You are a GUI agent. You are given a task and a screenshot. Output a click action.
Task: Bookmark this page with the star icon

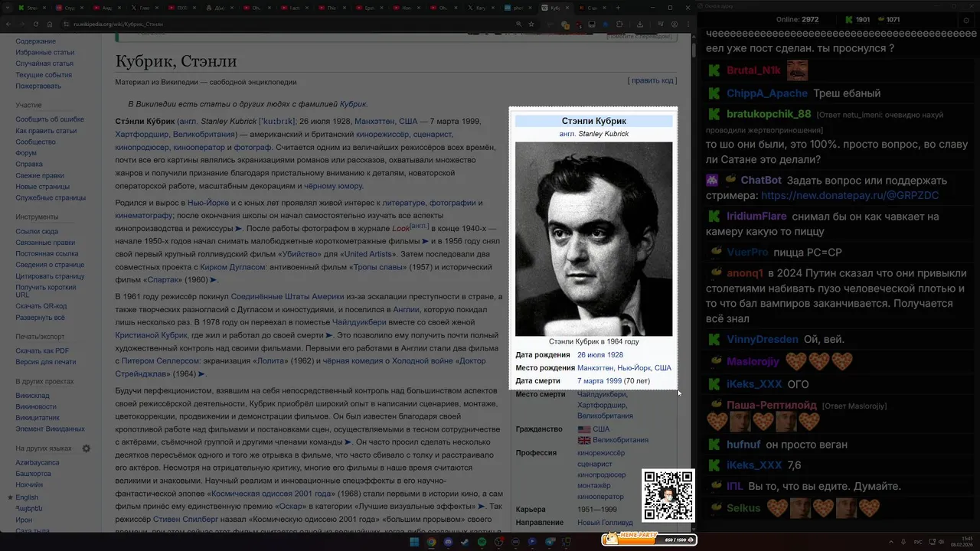[x=531, y=24]
